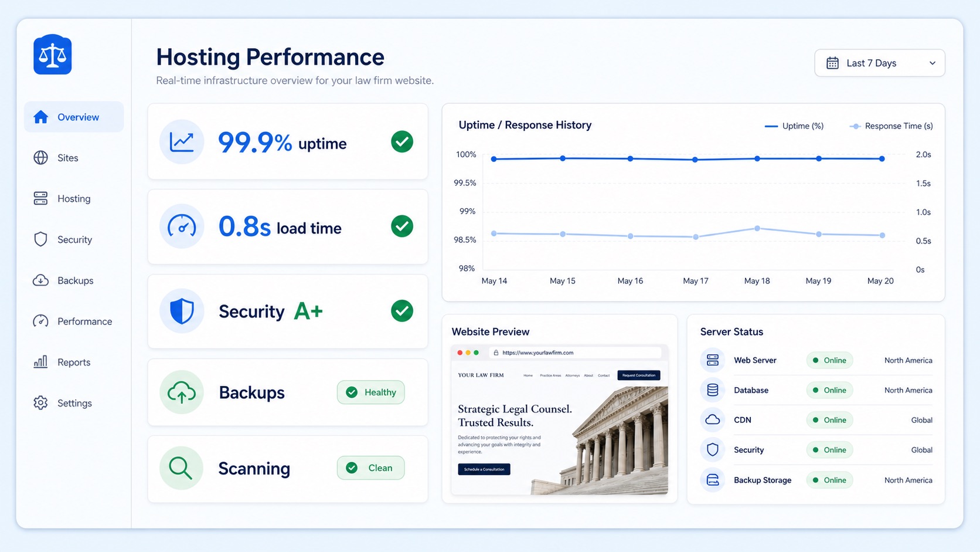The height and width of the screenshot is (552, 980).
Task: Click the Security A+ shield icon
Action: [182, 311]
